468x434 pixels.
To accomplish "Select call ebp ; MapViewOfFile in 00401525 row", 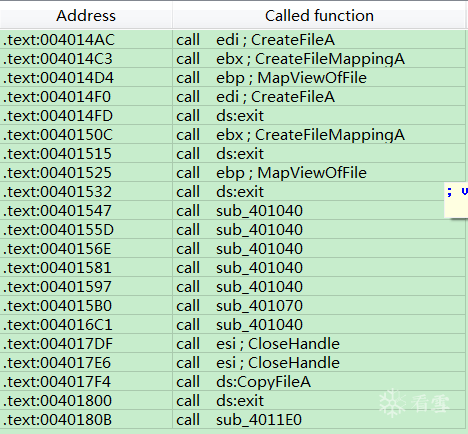I will coord(271,173).
